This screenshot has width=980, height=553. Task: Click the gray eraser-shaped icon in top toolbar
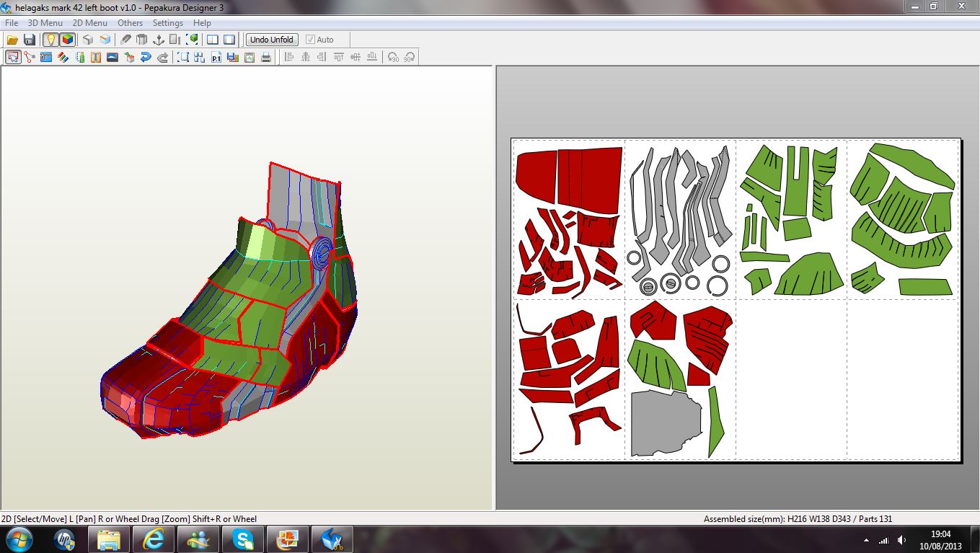click(x=125, y=40)
